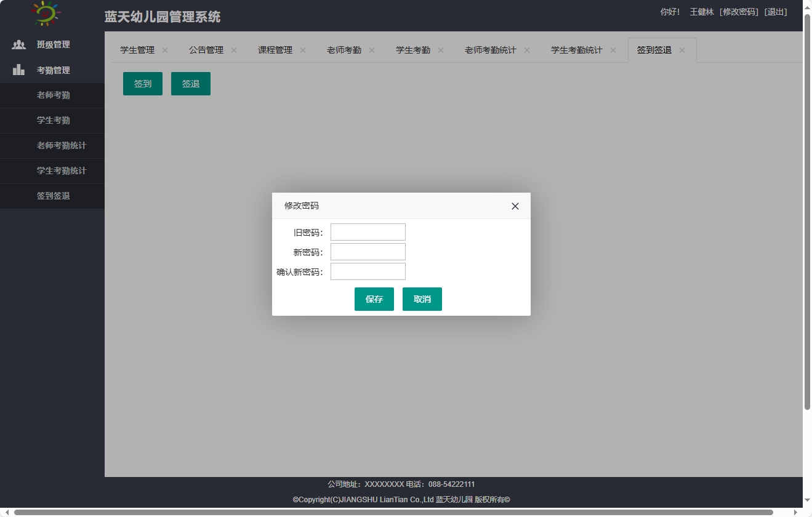Click the 考勤管理 bar chart icon
The image size is (812, 517).
pyautogui.click(x=18, y=70)
